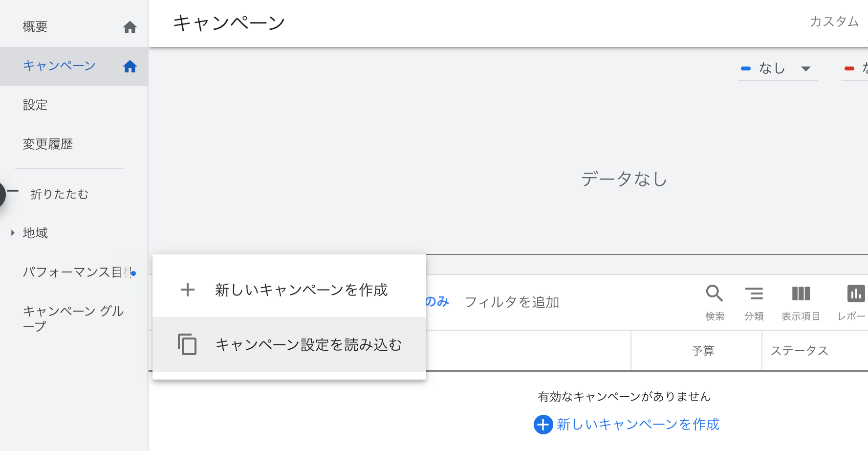
Task: Click フィルタを追加 filter field
Action: click(x=512, y=302)
